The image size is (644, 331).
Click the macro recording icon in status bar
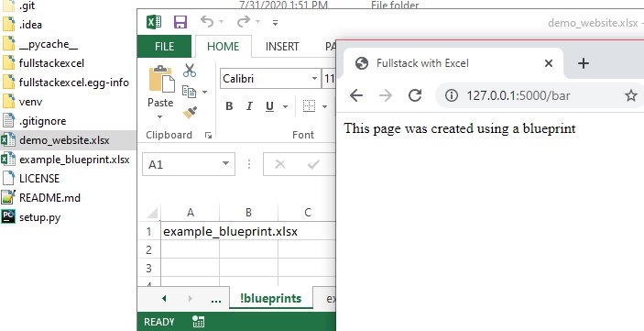(x=199, y=322)
